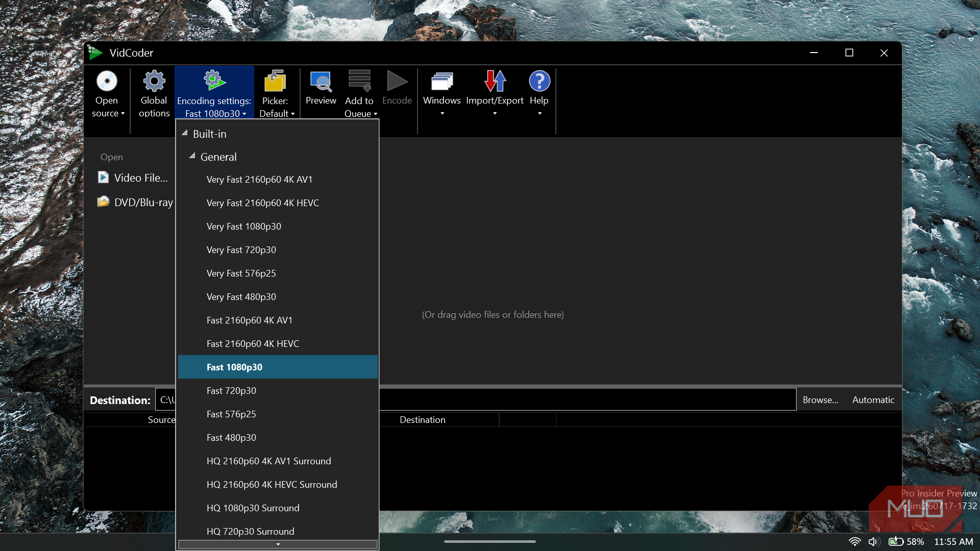Select Very Fast 2160p60 4K AV1 preset
The image size is (980, 551).
click(278, 180)
